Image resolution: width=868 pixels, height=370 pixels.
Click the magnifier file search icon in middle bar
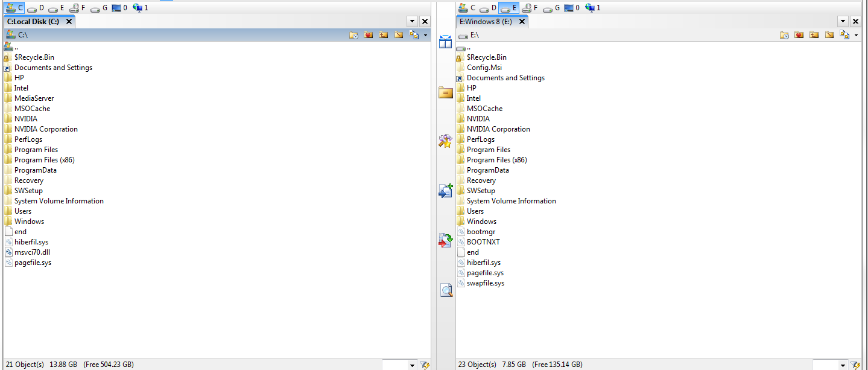(x=446, y=291)
